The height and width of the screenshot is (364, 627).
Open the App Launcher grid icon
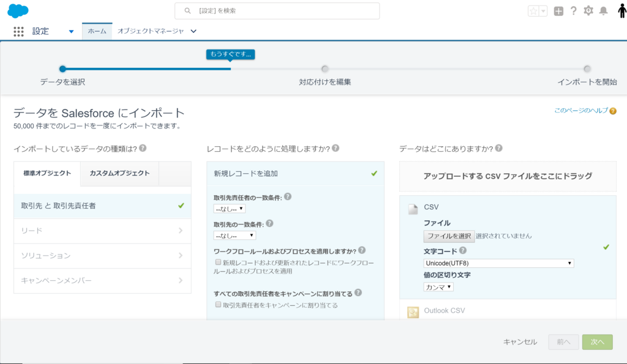[x=18, y=31]
